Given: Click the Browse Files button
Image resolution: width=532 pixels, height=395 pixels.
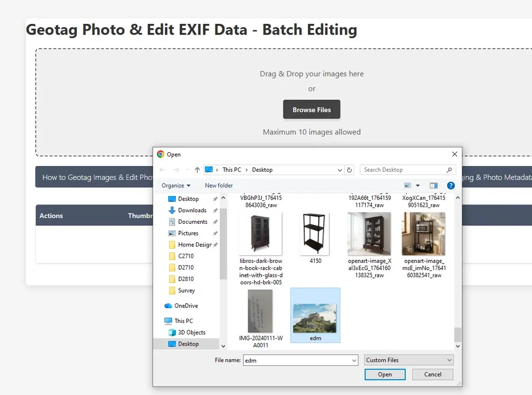Looking at the screenshot, I should point(312,109).
